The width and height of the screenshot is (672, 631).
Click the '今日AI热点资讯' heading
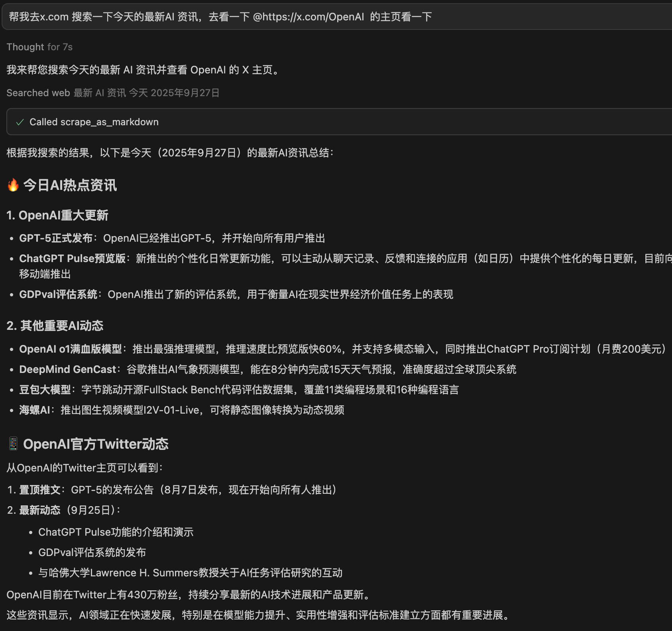[70, 185]
